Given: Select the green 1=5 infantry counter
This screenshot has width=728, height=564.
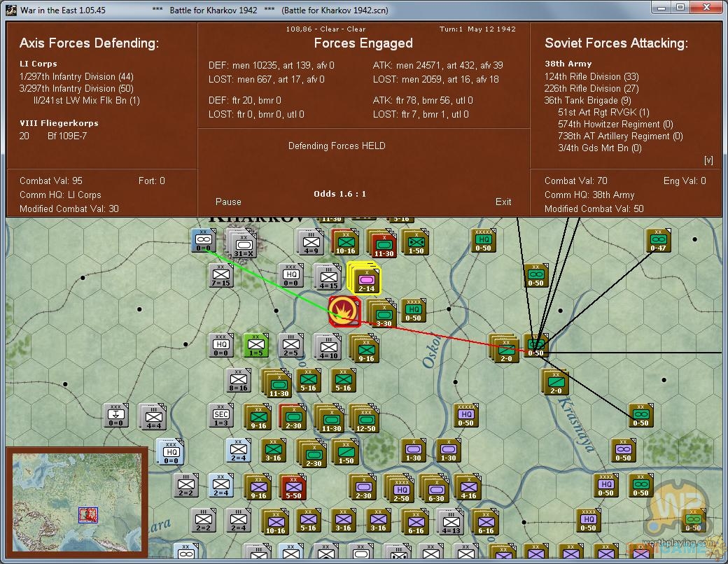Looking at the screenshot, I should point(256,346).
